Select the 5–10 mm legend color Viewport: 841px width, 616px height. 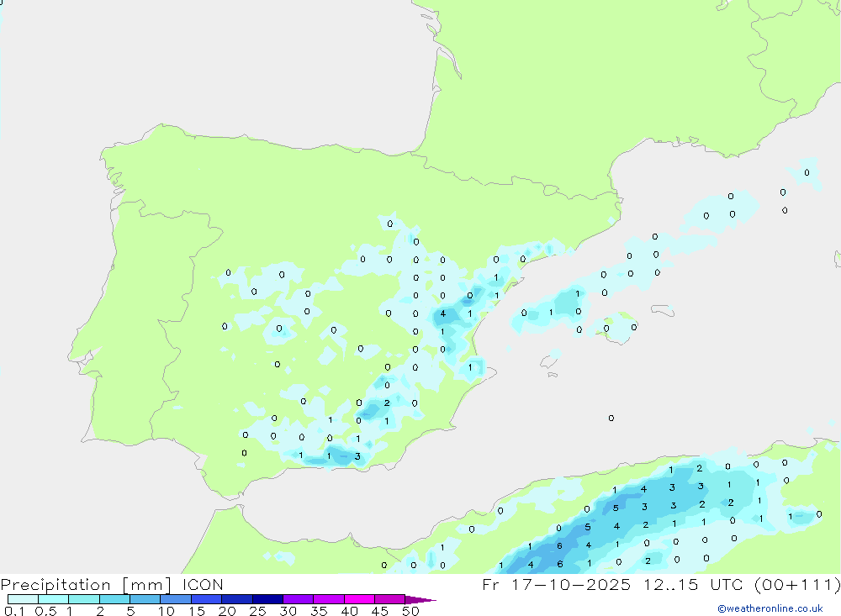point(145,599)
